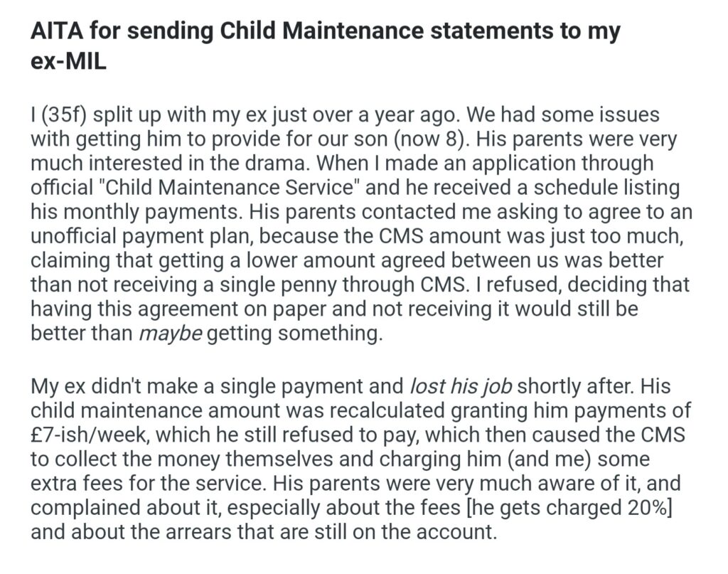This screenshot has width=728, height=574.
Task: Click the post title starting with AITA
Action: tap(325, 32)
